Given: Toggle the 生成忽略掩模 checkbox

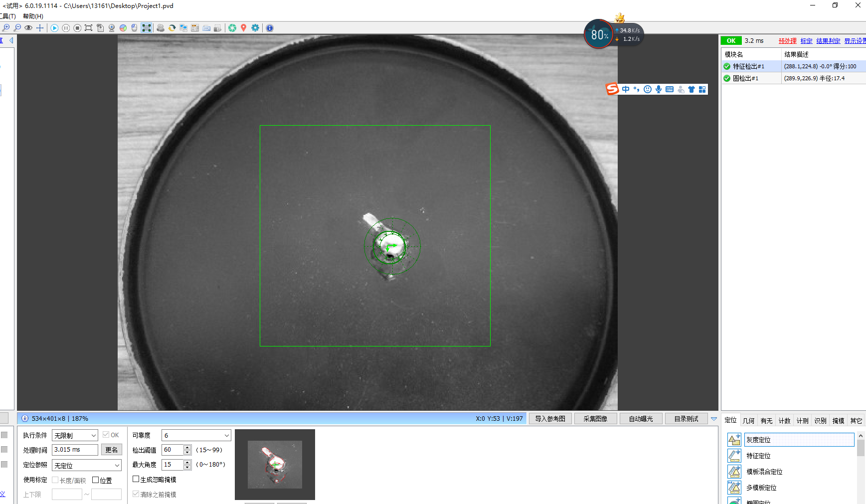Looking at the screenshot, I should [136, 479].
